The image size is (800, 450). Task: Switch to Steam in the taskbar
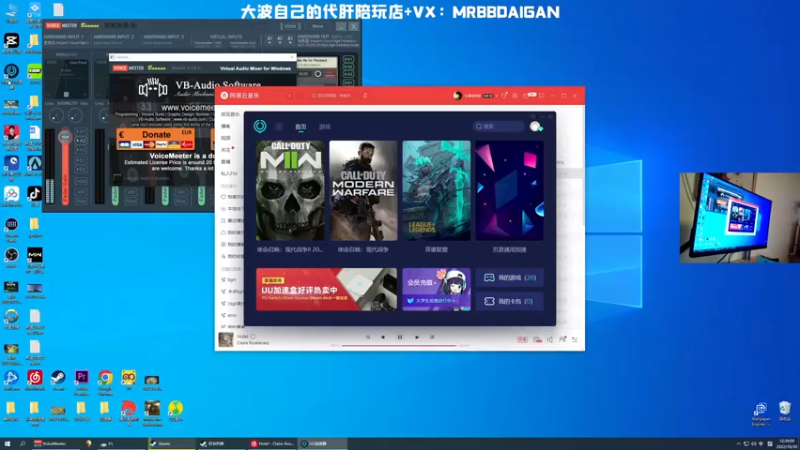point(171,443)
